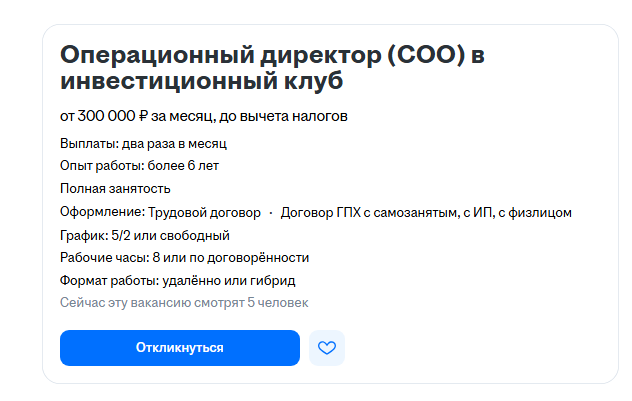
Task: Click инвестиционный клуб in the heading
Action: point(201,80)
